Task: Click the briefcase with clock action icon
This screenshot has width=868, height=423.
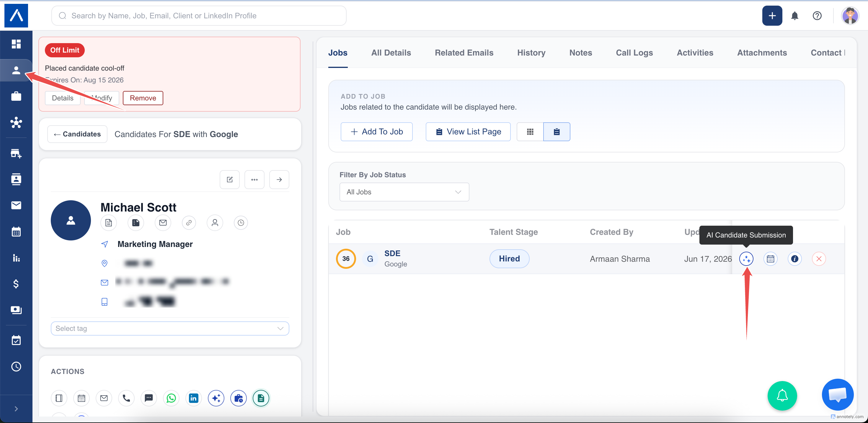Action: 239,398
